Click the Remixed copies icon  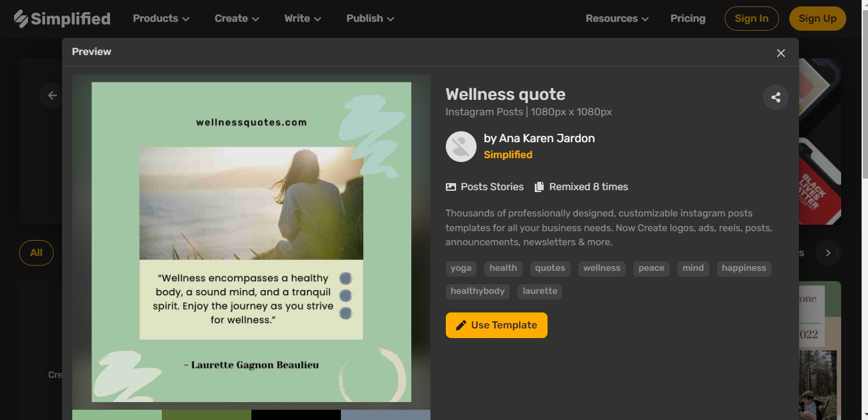(539, 187)
